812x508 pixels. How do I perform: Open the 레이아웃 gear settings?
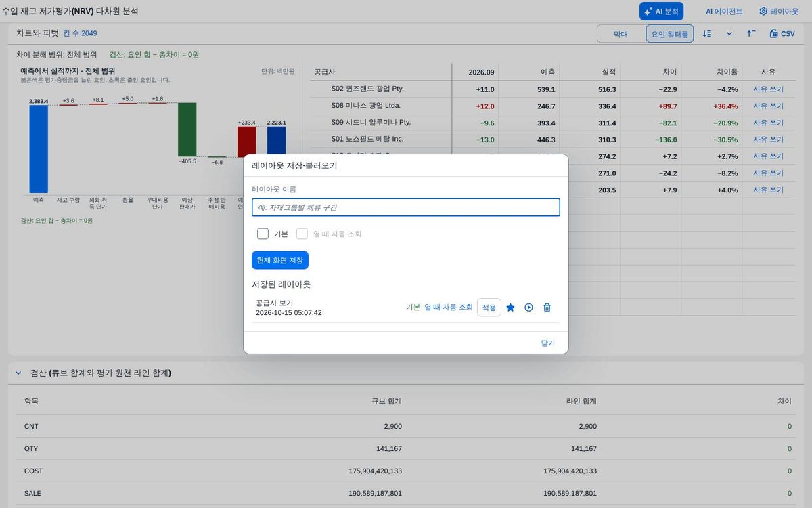coord(779,12)
